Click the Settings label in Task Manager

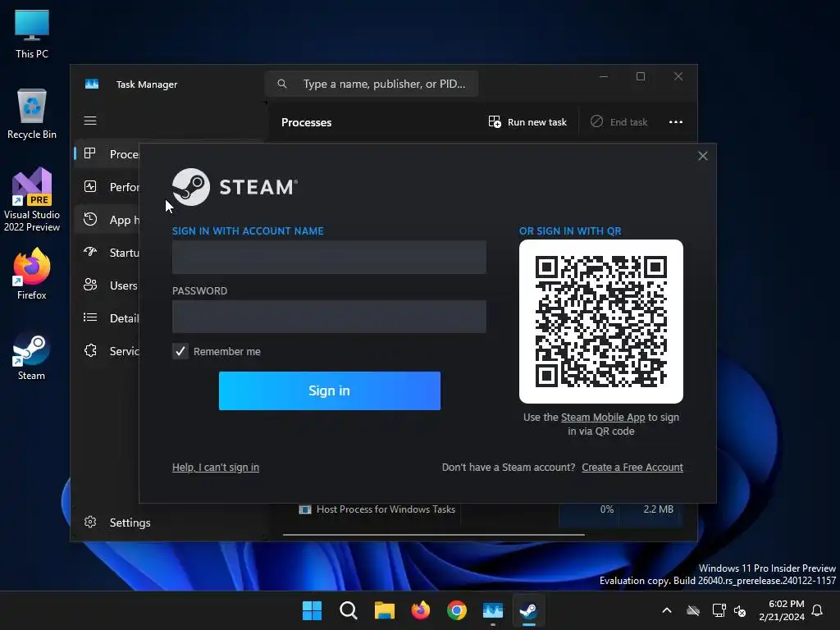(130, 523)
